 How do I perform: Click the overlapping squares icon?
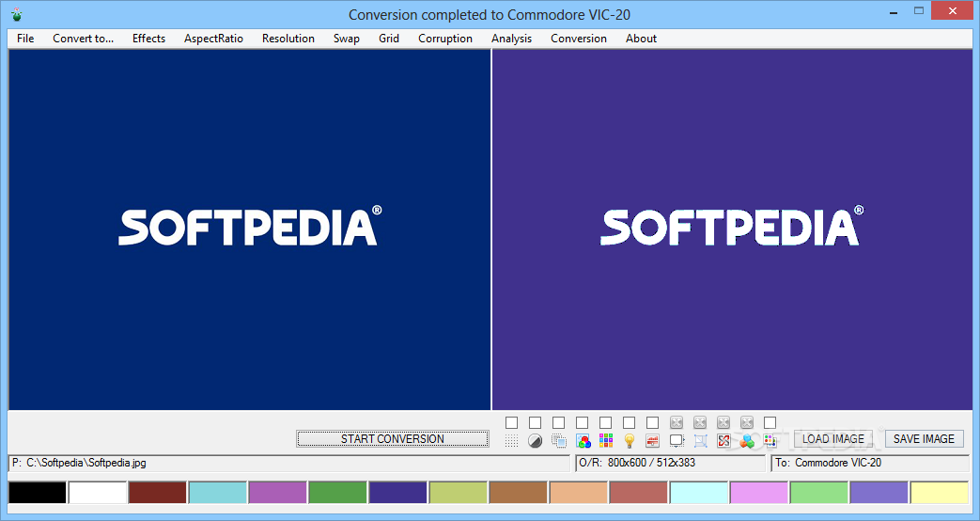(559, 441)
